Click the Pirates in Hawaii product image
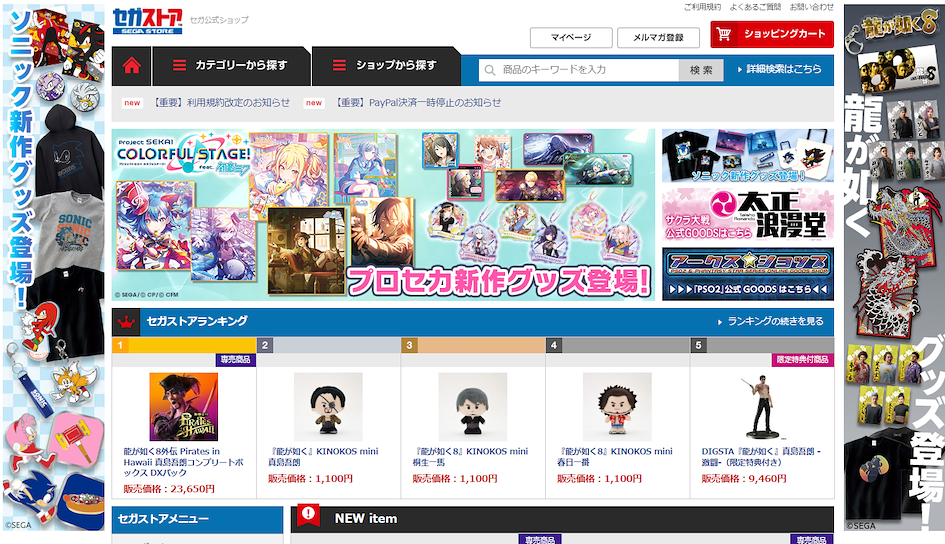 [184, 407]
